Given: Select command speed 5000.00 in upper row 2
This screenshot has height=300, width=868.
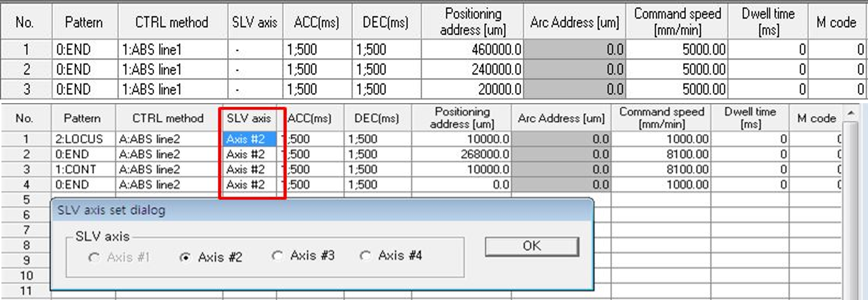Looking at the screenshot, I should pyautogui.click(x=677, y=69).
